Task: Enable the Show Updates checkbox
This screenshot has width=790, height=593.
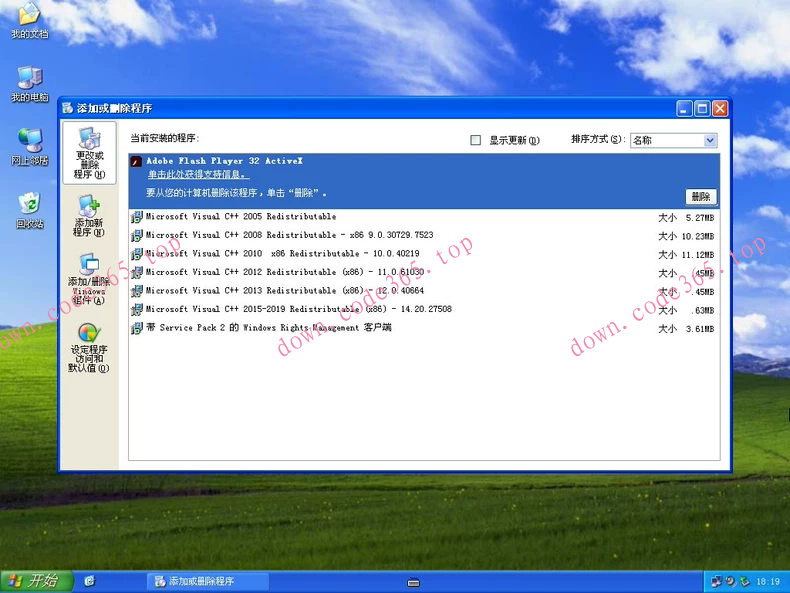Action: (x=476, y=141)
